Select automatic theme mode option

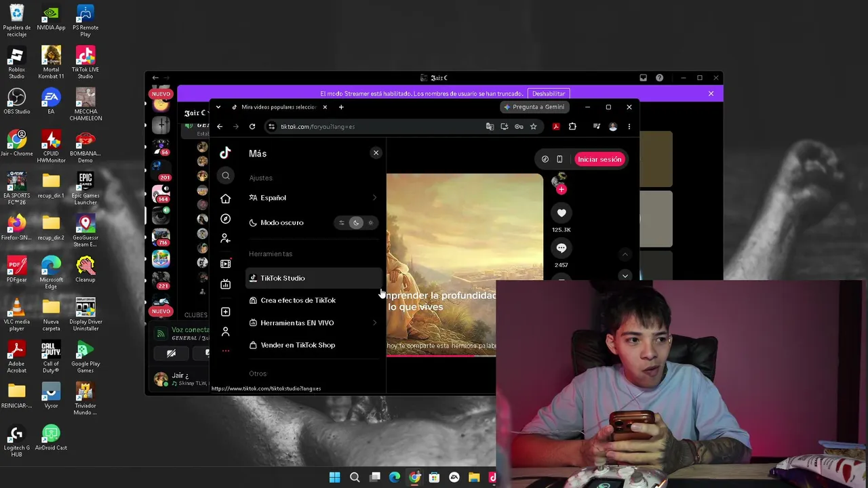(342, 223)
